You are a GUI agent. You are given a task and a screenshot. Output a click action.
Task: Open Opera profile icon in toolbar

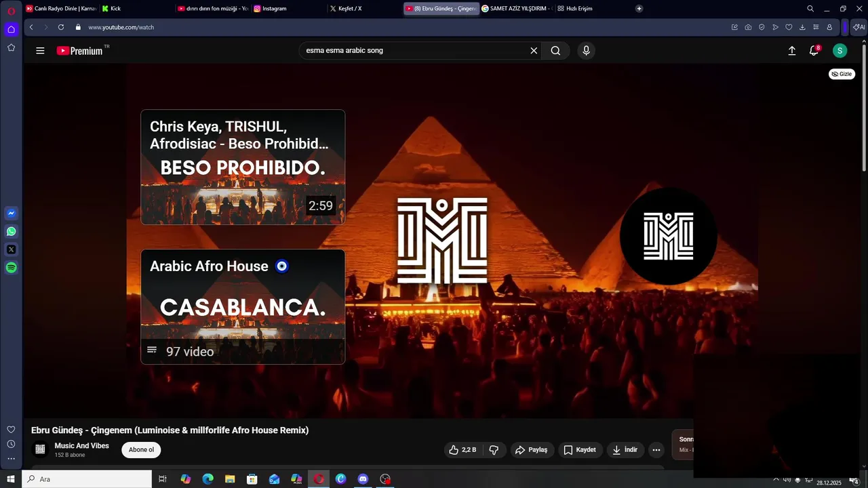coord(829,27)
